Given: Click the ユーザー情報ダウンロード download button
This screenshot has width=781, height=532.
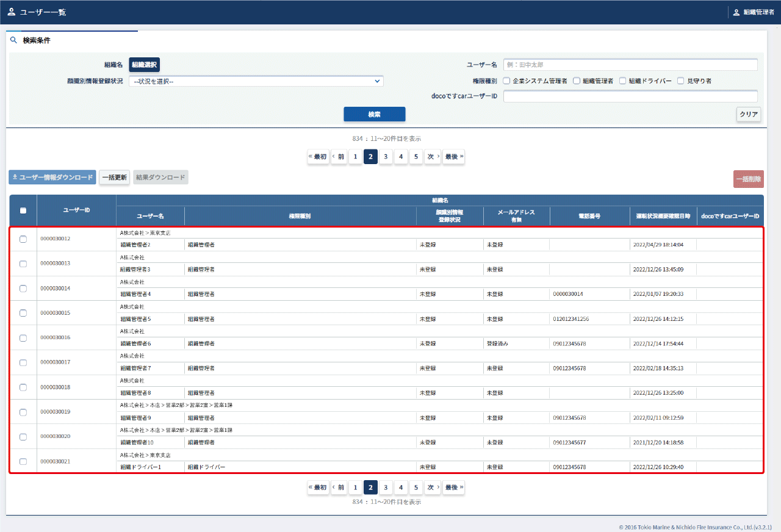Looking at the screenshot, I should point(52,178).
